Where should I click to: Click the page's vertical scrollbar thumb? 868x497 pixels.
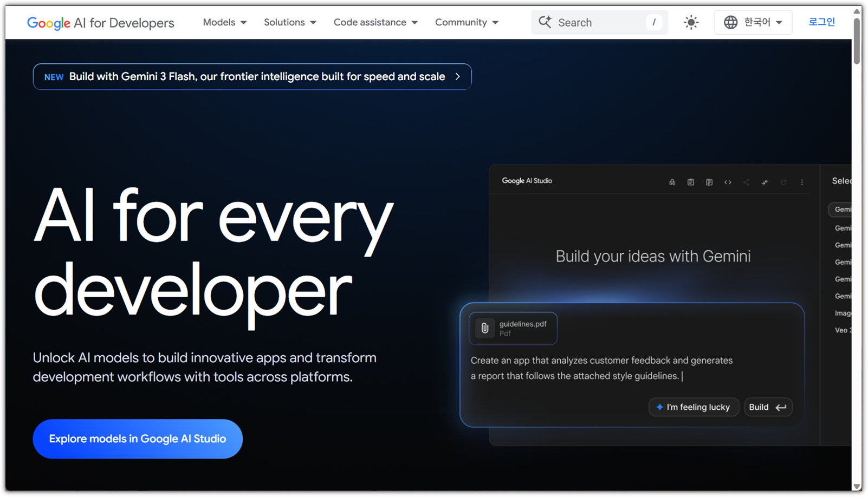(x=857, y=41)
